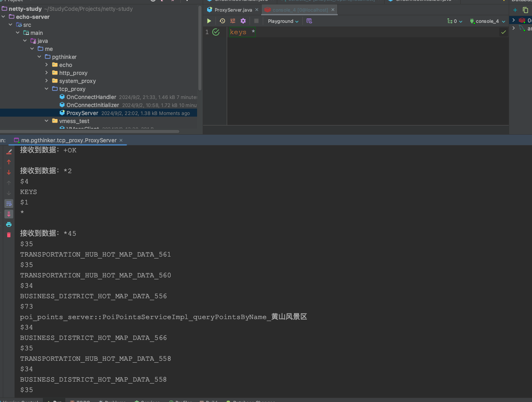Viewport: 532px width, 402px height.
Task: Click the BUSINESS_DISTRICT_HOT_MAP_DATA_556 output line
Action: (93, 296)
